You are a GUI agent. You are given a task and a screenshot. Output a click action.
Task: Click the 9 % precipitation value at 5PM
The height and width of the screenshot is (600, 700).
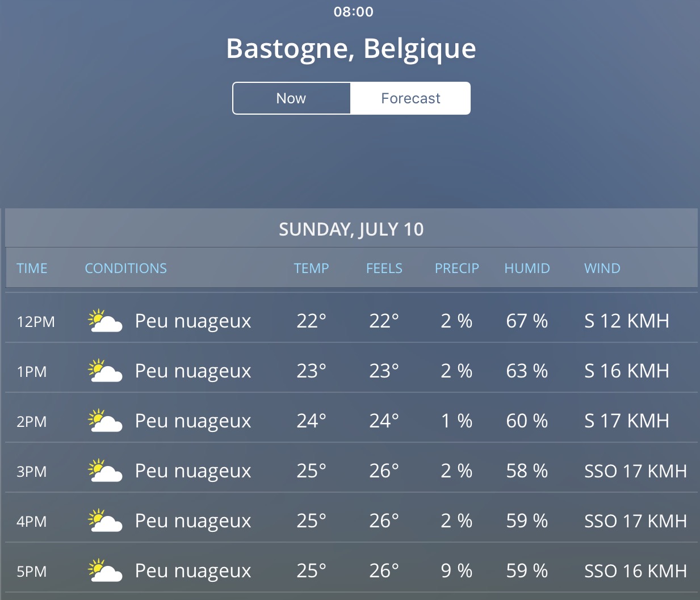[x=457, y=570]
